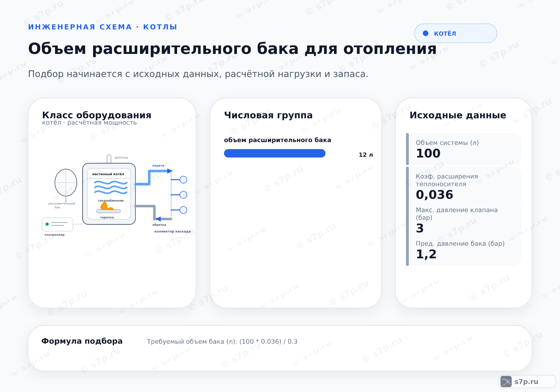Select the 'ИНЖЕНЕРНАЯ СХЕМА · КОТЛЫ' overline
This screenshot has height=392, width=560.
(103, 27)
